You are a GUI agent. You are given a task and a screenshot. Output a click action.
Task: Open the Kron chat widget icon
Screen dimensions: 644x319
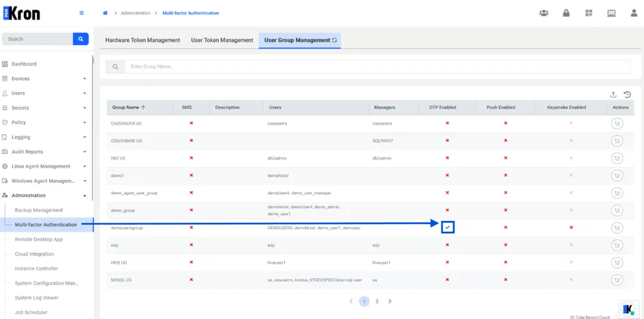[628, 309]
